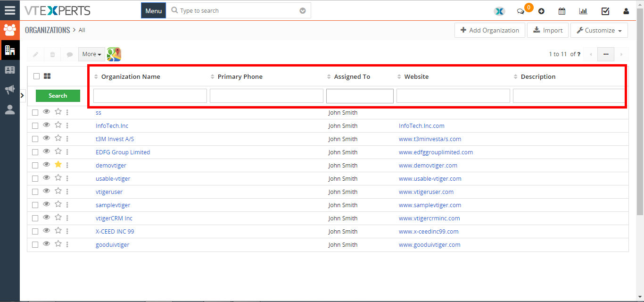644x302 pixels.
Task: Click the quick create plus icon
Action: pyautogui.click(x=541, y=11)
